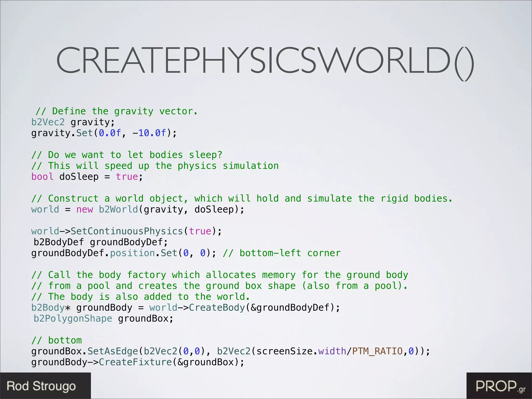The width and height of the screenshot is (532, 399).
Task: Click the Rod Strougo author label
Action: point(42,386)
